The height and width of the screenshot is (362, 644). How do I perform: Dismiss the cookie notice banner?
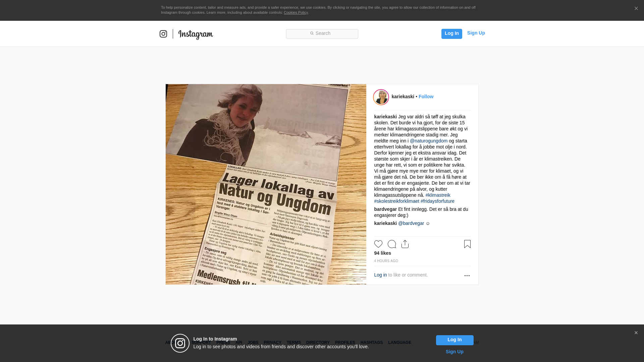[636, 8]
